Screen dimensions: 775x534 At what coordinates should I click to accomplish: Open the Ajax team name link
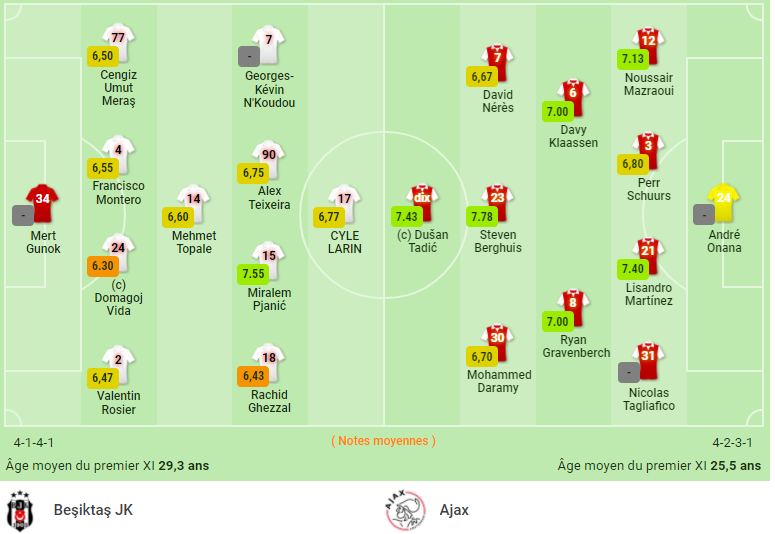454,510
